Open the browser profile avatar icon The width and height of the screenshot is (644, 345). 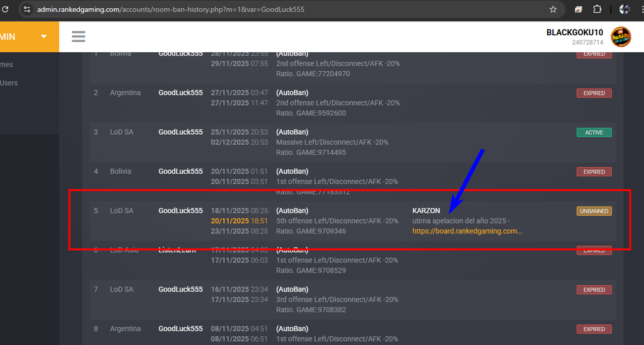pos(625,9)
